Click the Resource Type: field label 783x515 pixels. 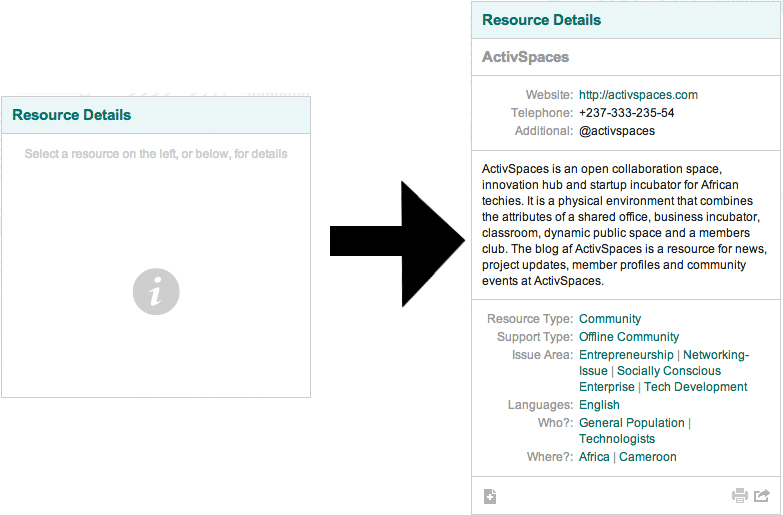pyautogui.click(x=530, y=319)
